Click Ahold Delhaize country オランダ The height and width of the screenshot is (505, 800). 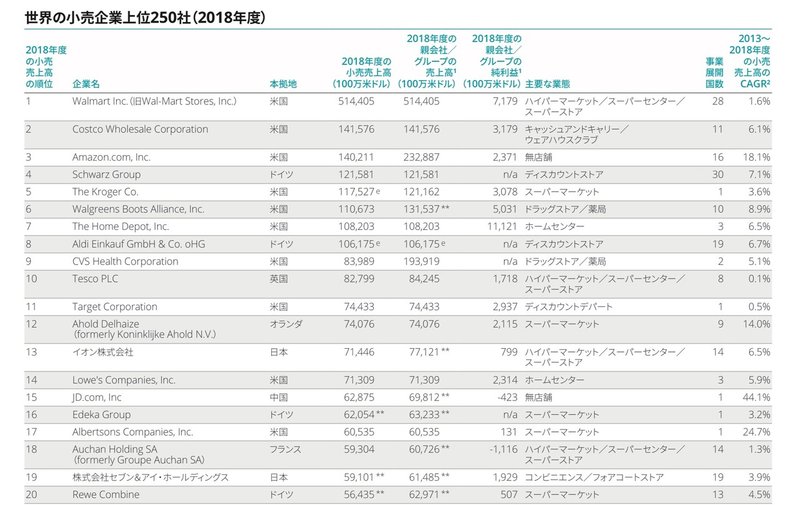286,324
